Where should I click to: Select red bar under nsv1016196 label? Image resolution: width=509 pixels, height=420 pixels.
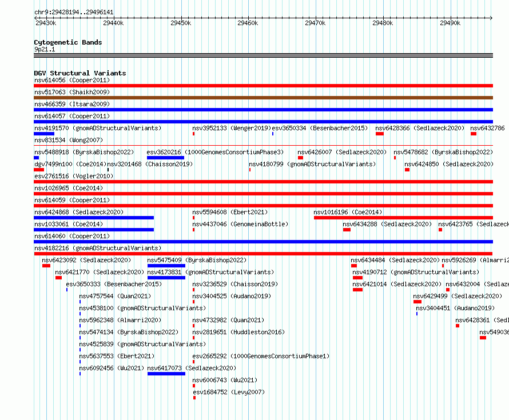pyautogui.click(x=404, y=218)
